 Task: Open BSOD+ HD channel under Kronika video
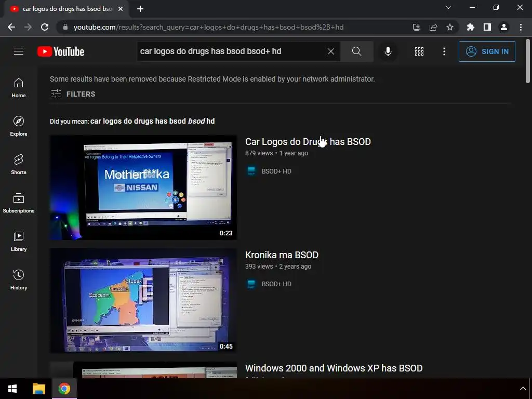[x=276, y=284]
